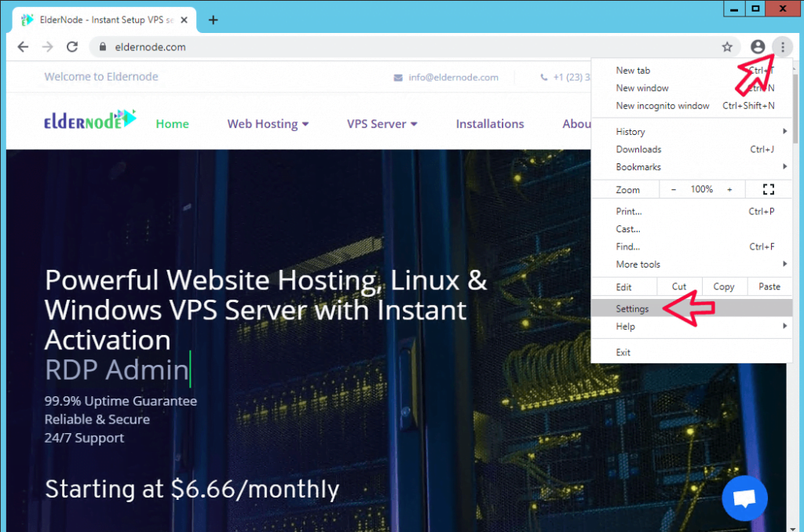Click the Paste button
The image size is (804, 532).
[769, 286]
